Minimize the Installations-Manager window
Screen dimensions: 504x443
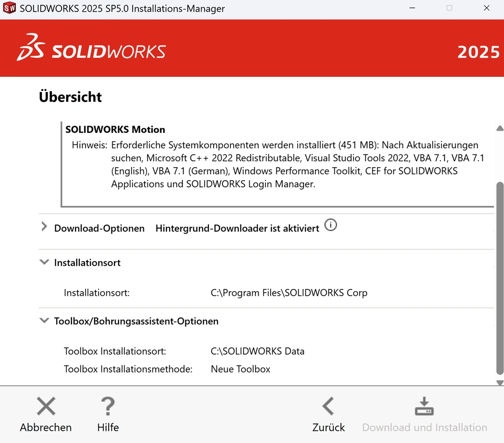tap(412, 8)
